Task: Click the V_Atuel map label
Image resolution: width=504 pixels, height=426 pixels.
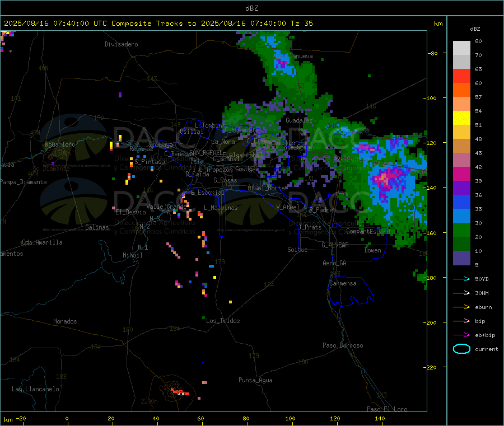Action: point(288,207)
